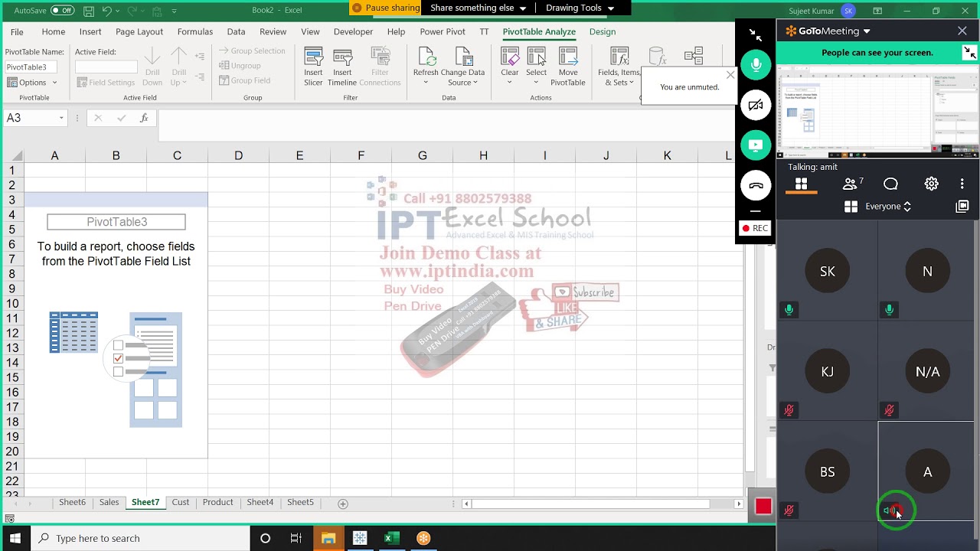Click the Insert Slicer icon
The width and height of the screenshot is (980, 551).
tap(313, 57)
